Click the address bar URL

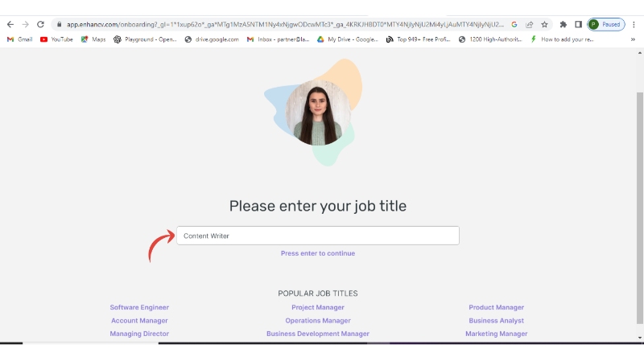(x=285, y=25)
